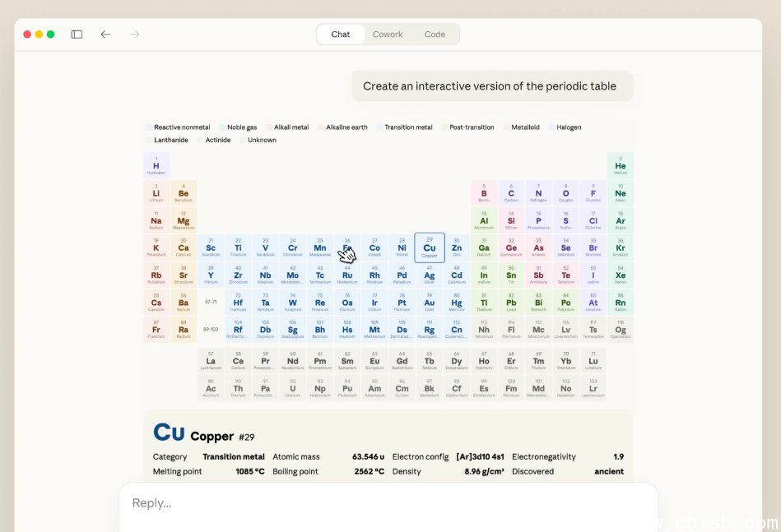Image resolution: width=781 pixels, height=532 pixels.
Task: Select the Hydrogen element tile
Action: (x=156, y=165)
